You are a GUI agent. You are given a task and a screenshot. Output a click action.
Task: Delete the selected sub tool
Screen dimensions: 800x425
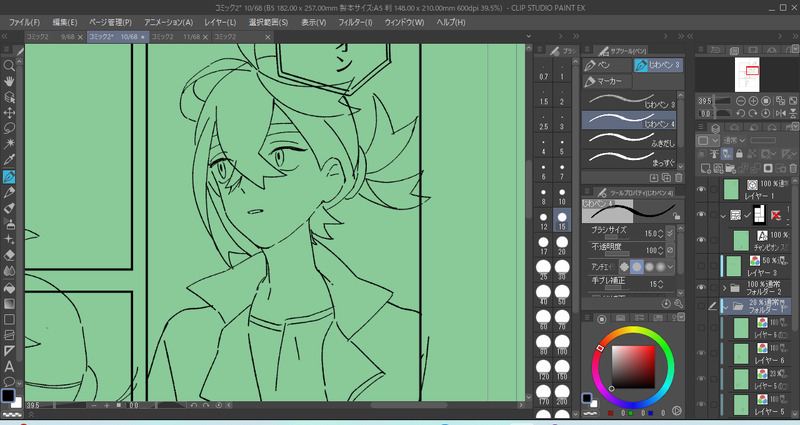click(679, 178)
